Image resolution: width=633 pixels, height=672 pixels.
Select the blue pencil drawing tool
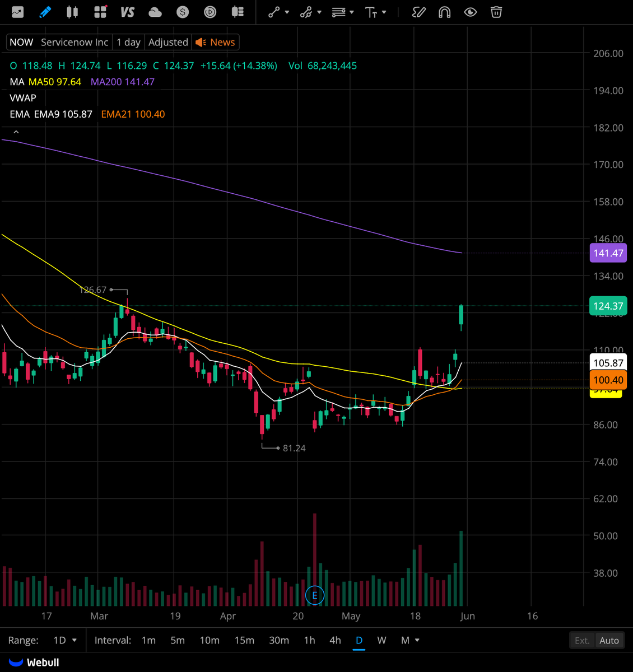point(45,12)
